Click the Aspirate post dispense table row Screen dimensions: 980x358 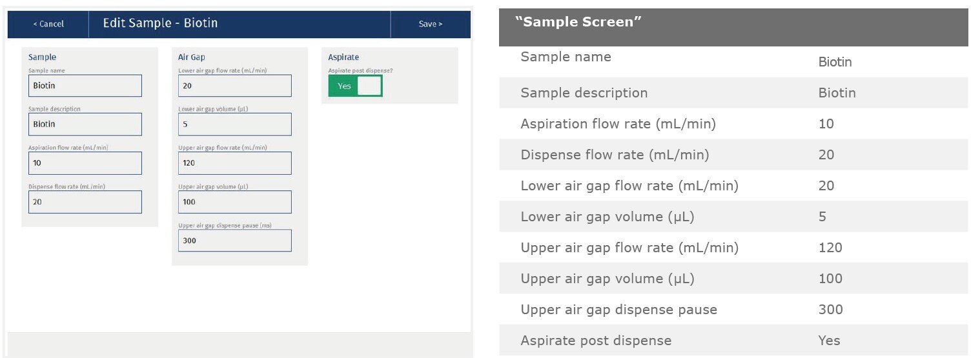pyautogui.click(x=733, y=341)
